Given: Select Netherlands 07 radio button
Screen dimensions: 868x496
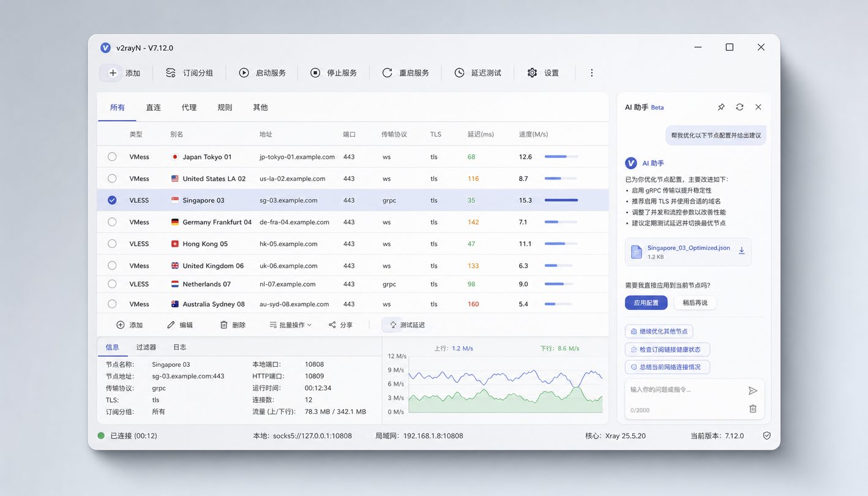Looking at the screenshot, I should (x=112, y=284).
